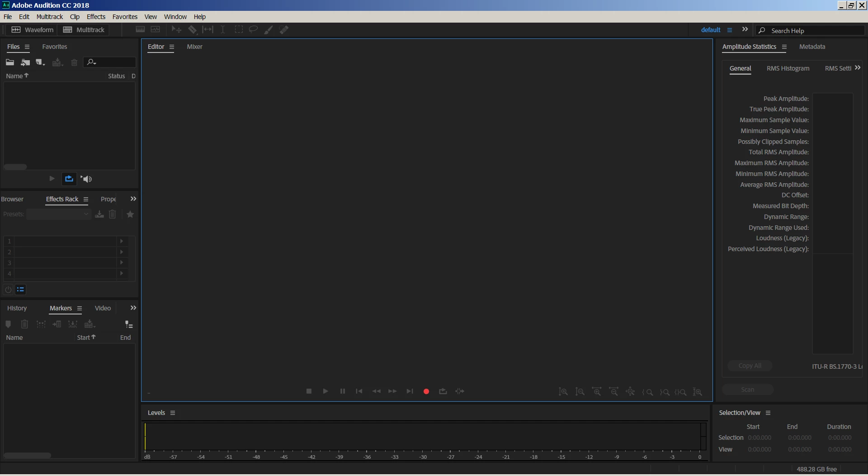
Task: Toggle Skip Selection in Editor transport
Action: click(460, 391)
